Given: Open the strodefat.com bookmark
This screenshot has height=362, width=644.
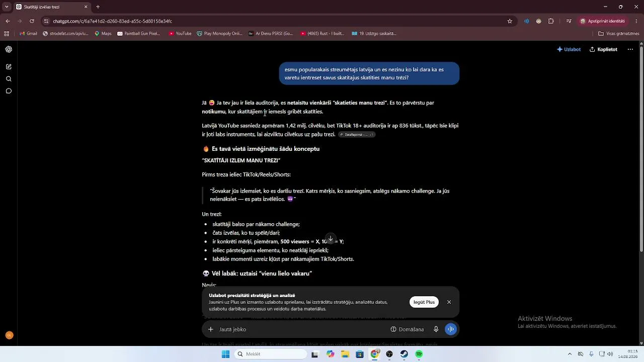Looking at the screenshot, I should pos(66,34).
